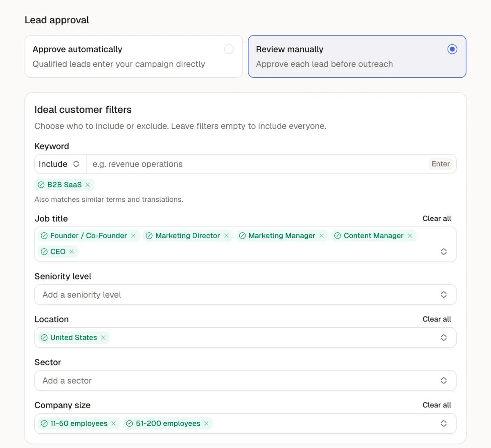Image resolution: width=491 pixels, height=448 pixels.
Task: Remove United States location tag
Action: point(103,338)
